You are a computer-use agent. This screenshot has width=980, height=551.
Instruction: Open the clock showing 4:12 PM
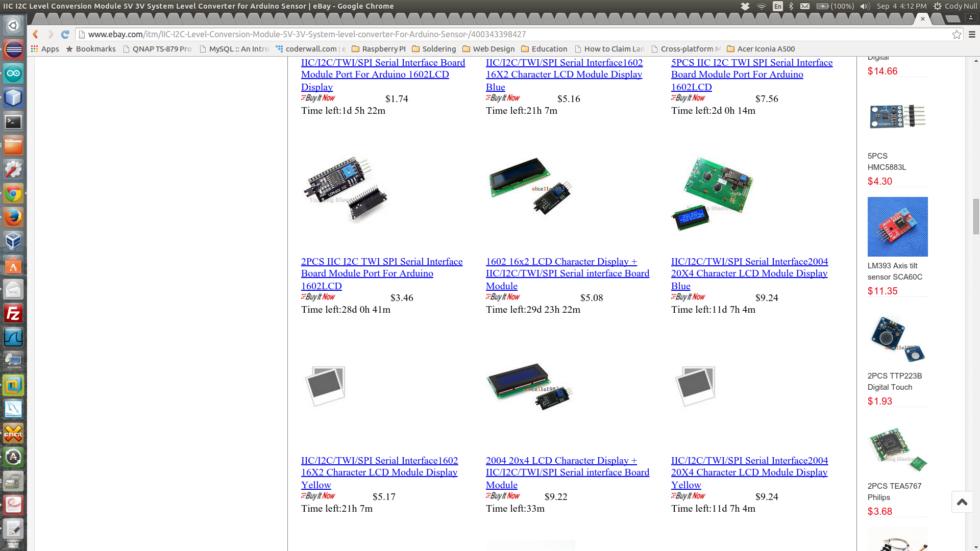point(901,6)
